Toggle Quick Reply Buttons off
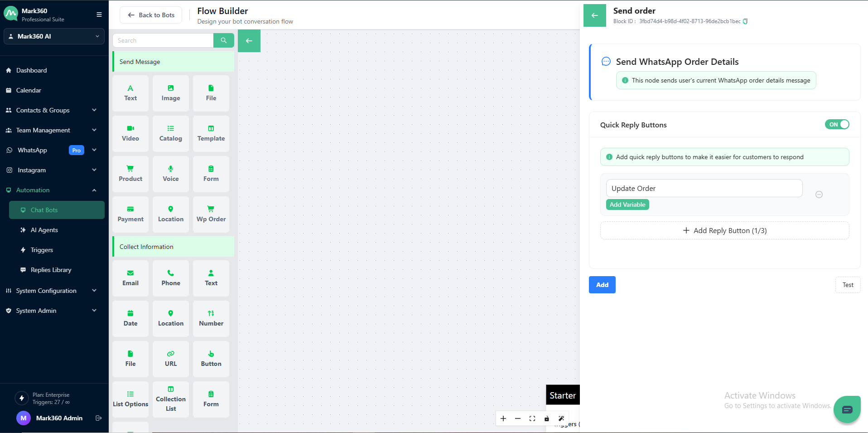Viewport: 868px width, 433px height. (x=836, y=124)
